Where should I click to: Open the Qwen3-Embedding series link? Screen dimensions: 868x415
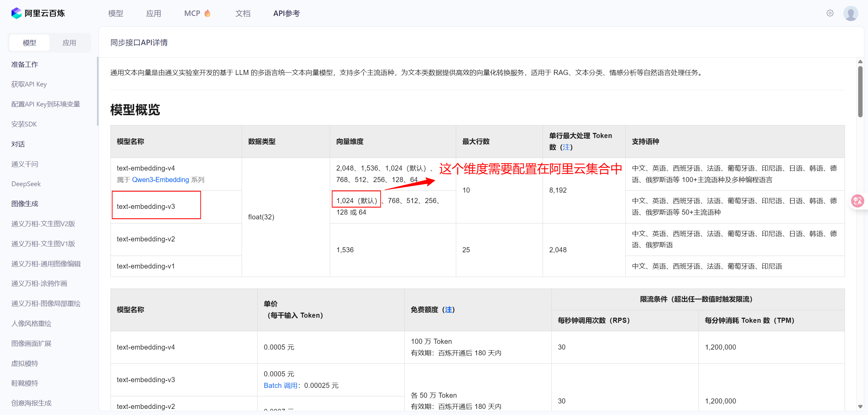pos(160,180)
